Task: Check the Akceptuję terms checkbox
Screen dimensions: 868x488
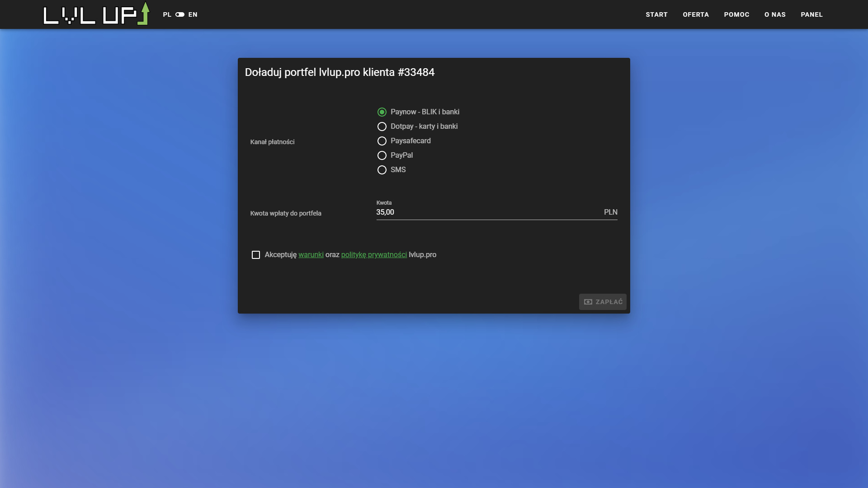Action: (x=256, y=255)
